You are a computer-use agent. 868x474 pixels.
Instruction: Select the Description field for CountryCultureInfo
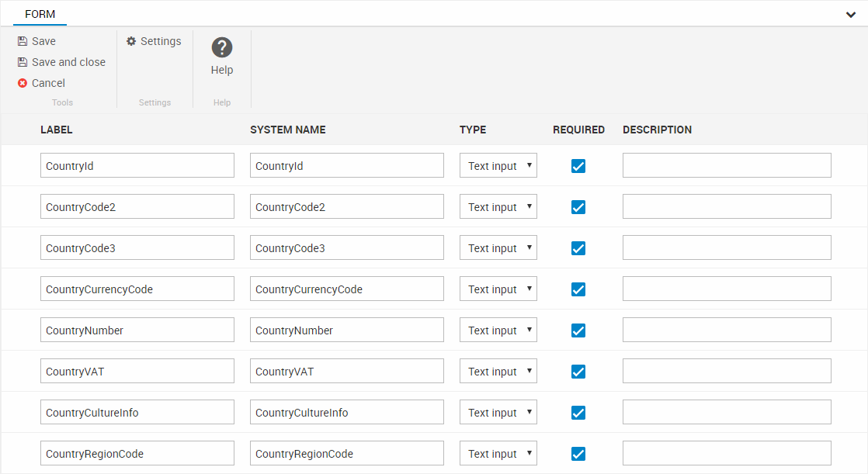click(x=727, y=413)
